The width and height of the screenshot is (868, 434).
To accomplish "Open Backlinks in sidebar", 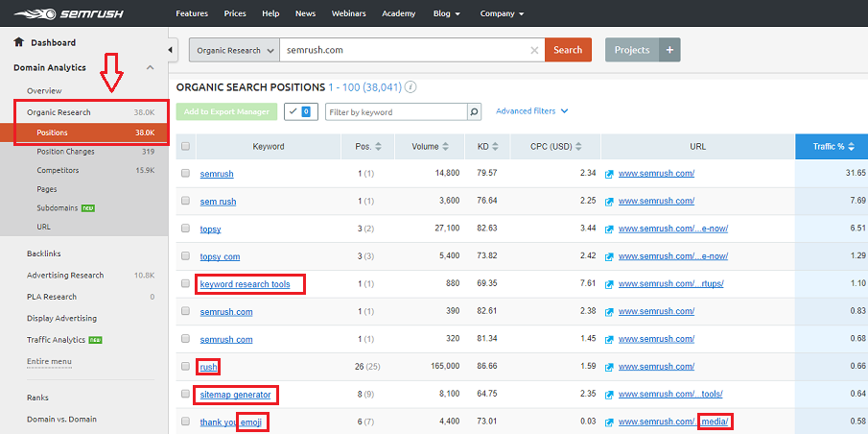I will 44,253.
